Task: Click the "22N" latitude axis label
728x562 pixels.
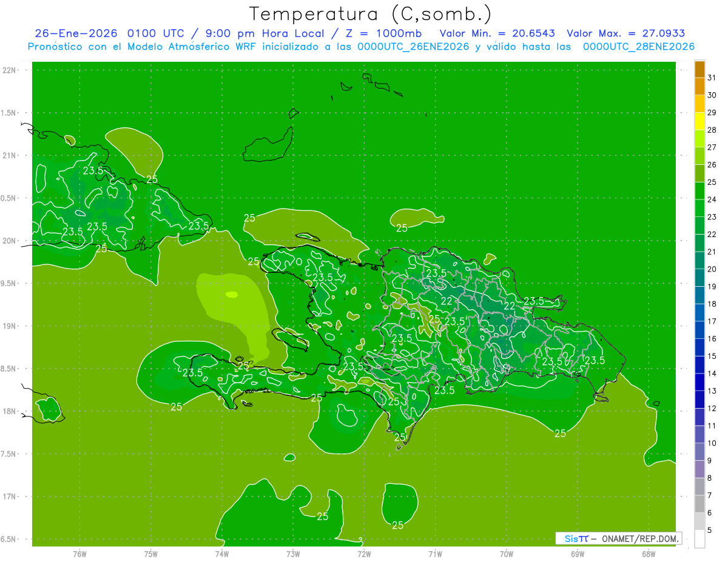Action: [8, 70]
